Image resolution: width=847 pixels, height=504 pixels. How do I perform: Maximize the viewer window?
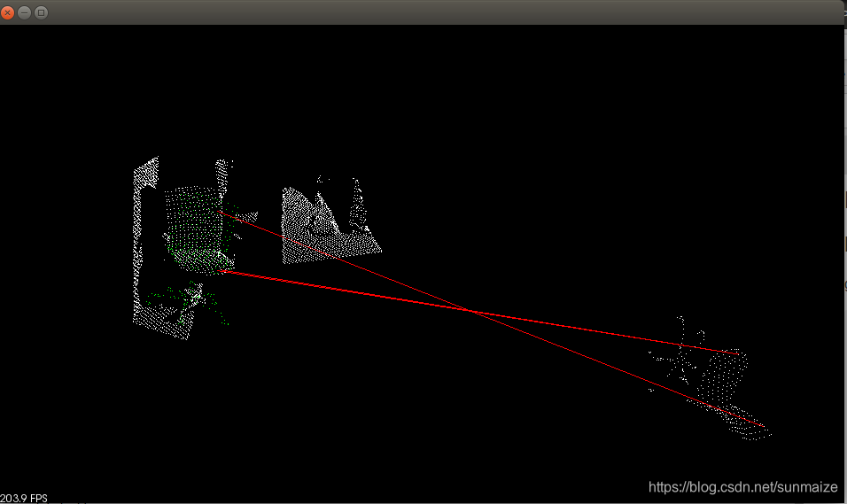pyautogui.click(x=41, y=12)
